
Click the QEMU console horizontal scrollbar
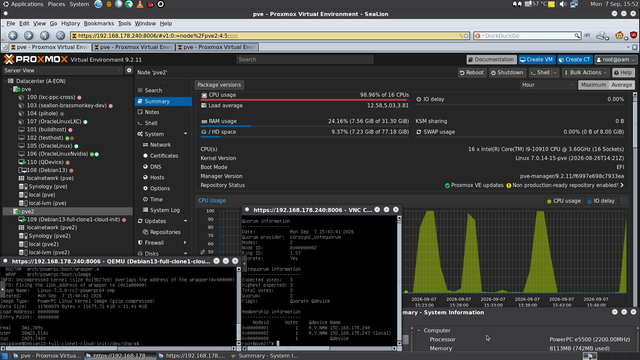119,349
